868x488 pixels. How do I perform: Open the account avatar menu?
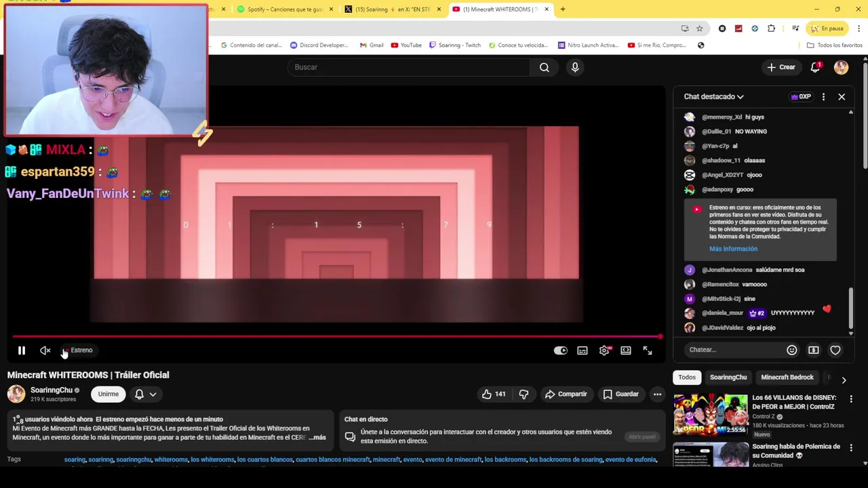pos(841,67)
